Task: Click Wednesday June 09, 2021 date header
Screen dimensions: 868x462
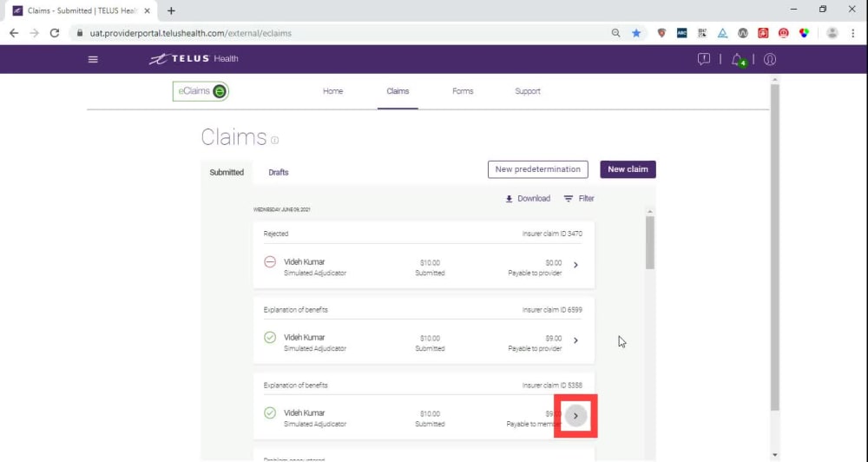Action: point(282,210)
